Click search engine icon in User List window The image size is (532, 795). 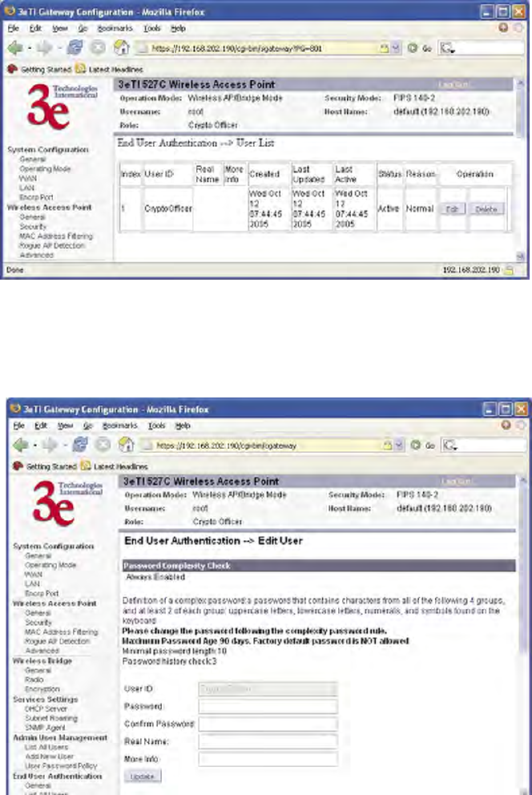click(446, 49)
